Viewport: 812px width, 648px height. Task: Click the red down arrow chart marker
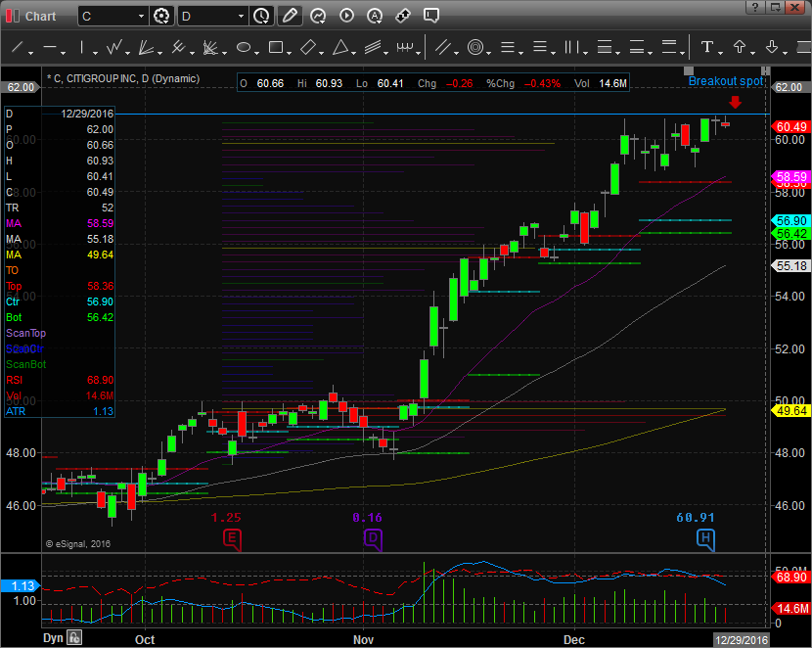point(735,102)
